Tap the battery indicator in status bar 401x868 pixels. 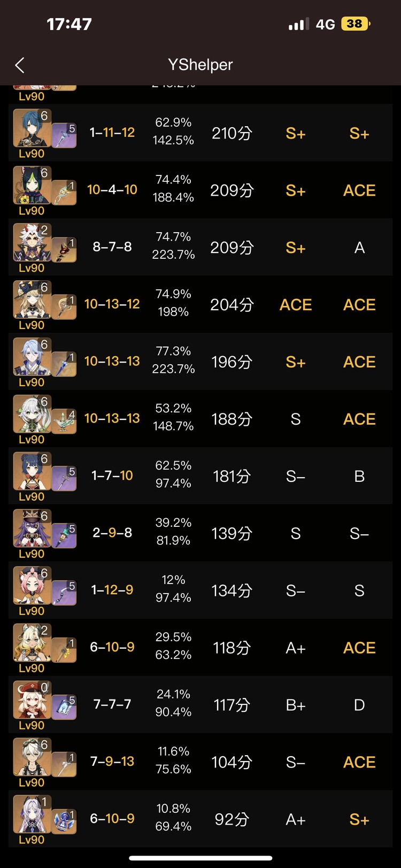(x=356, y=24)
